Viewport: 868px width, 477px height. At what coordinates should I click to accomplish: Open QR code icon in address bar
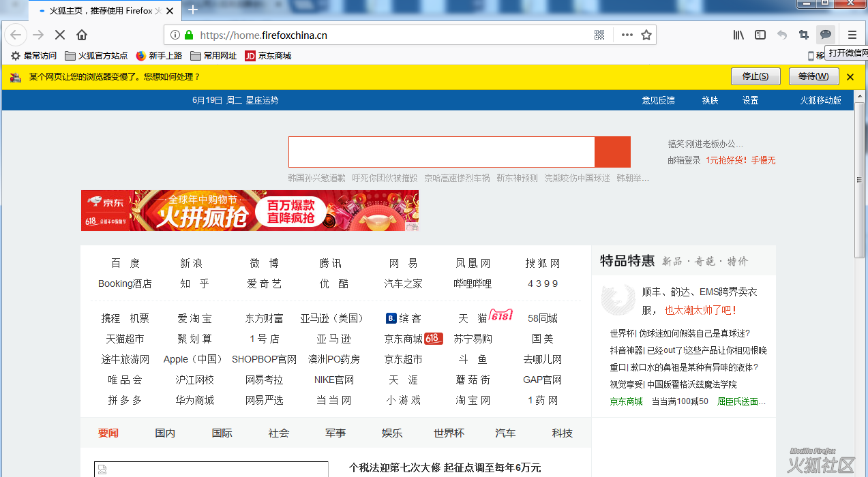599,35
